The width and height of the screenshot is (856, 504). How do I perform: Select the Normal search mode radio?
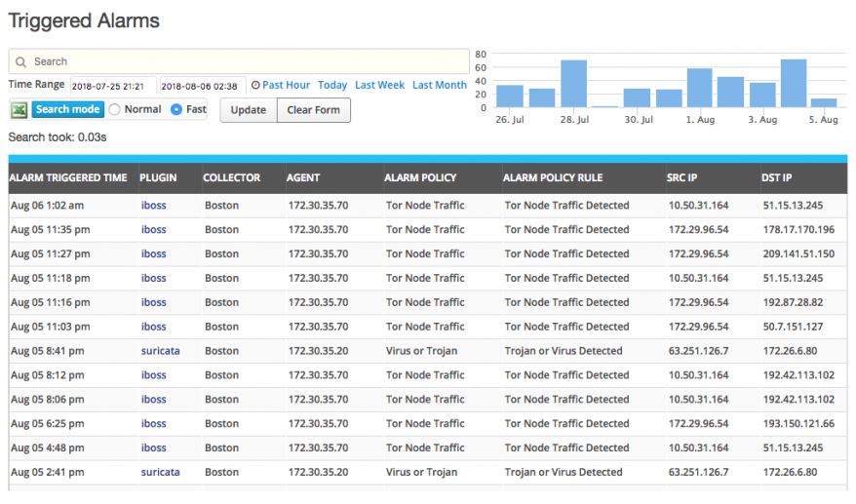115,110
